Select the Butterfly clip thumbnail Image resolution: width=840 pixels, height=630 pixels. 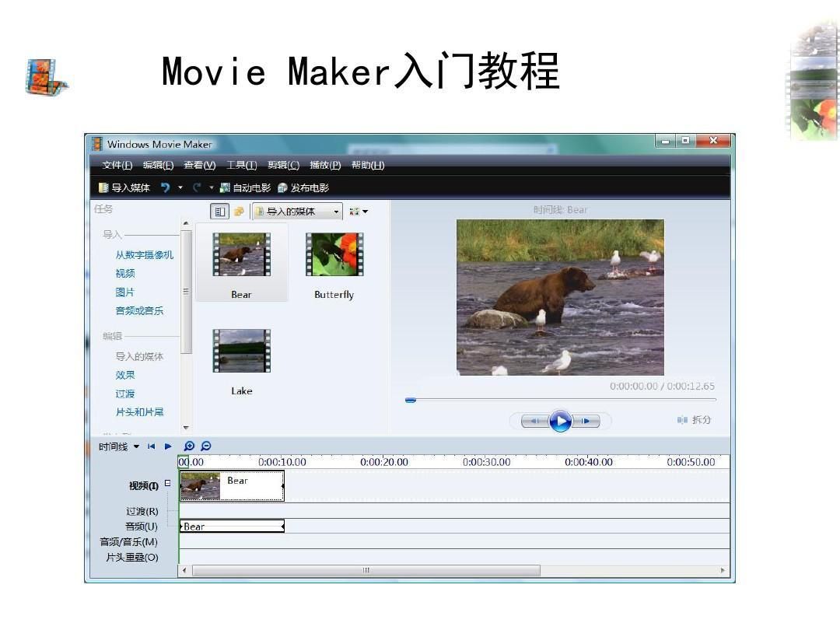(x=334, y=255)
